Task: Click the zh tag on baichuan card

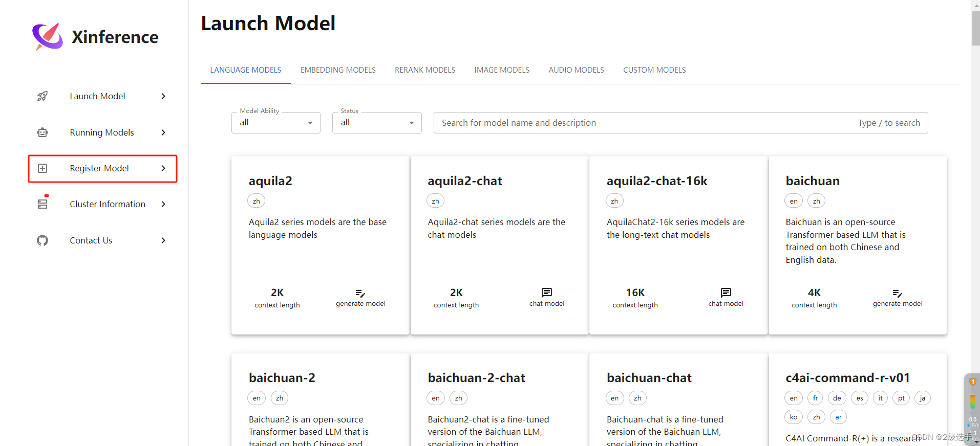Action: coord(817,201)
